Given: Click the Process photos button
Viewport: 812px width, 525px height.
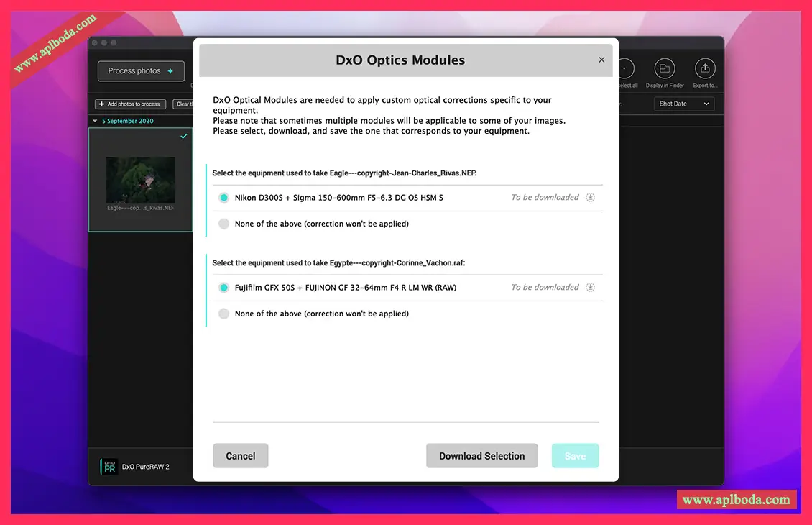Looking at the screenshot, I should 141,71.
